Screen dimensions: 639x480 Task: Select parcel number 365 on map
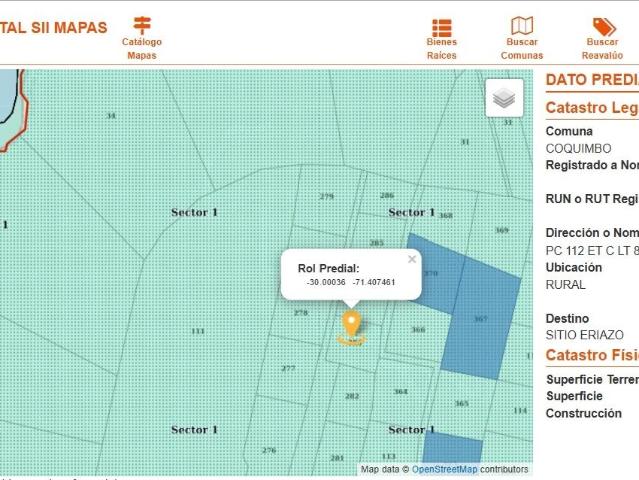coord(461,403)
